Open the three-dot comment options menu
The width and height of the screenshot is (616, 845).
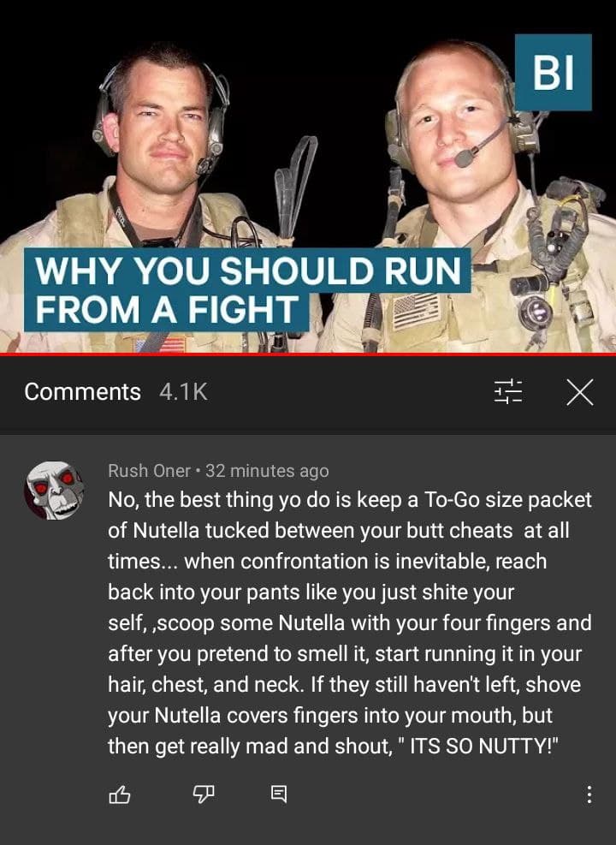click(x=589, y=794)
